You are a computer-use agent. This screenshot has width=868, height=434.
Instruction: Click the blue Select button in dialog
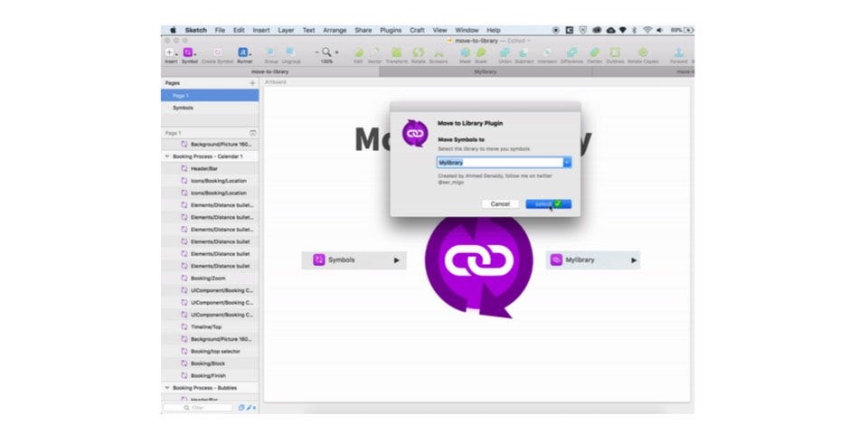tap(548, 203)
